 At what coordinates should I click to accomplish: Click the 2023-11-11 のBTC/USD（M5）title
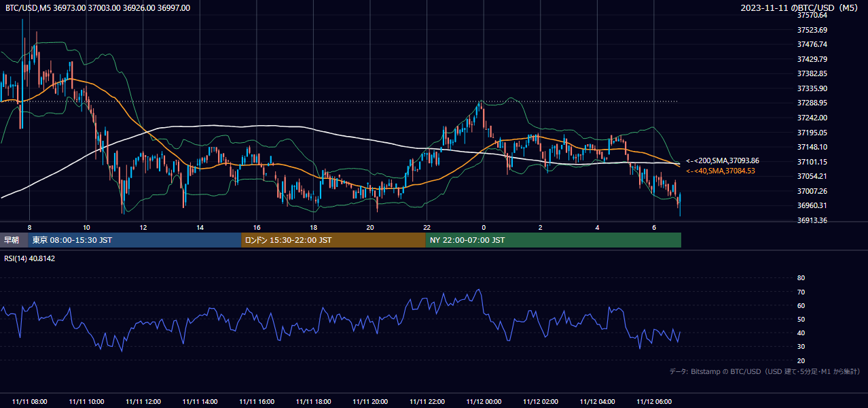click(x=801, y=8)
